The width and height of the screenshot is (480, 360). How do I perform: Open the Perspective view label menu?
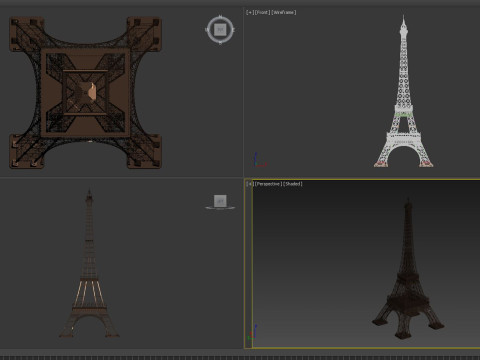tap(268, 184)
